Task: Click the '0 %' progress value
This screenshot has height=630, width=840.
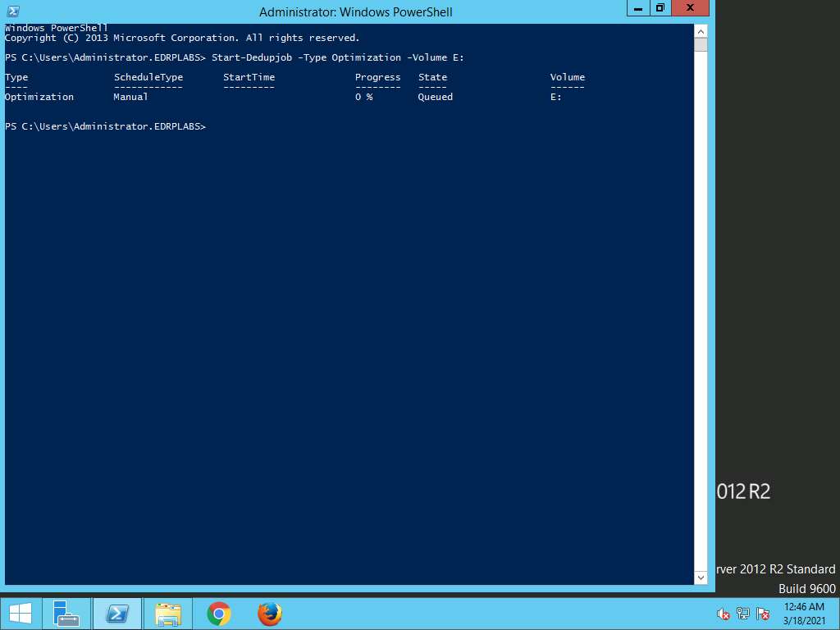Action: pos(363,97)
